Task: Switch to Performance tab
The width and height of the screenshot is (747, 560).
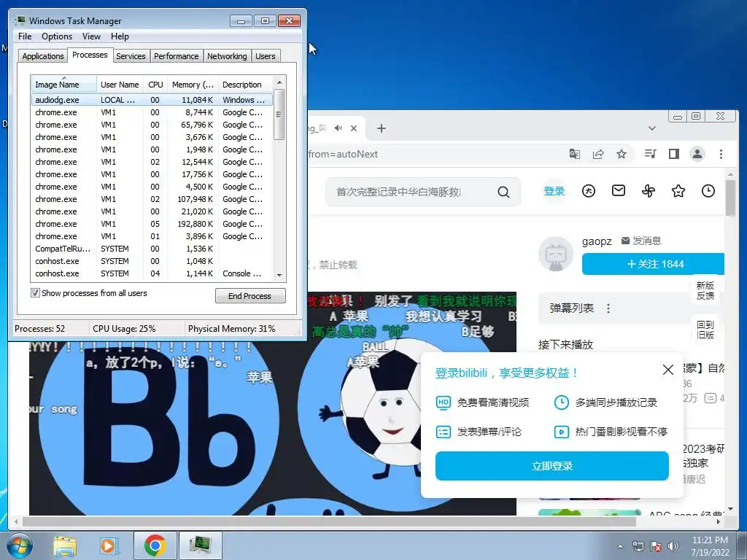Action: click(x=177, y=56)
